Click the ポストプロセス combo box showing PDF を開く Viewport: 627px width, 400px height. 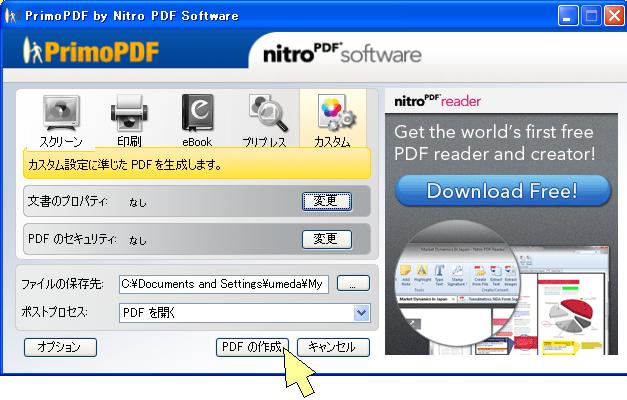(x=245, y=313)
